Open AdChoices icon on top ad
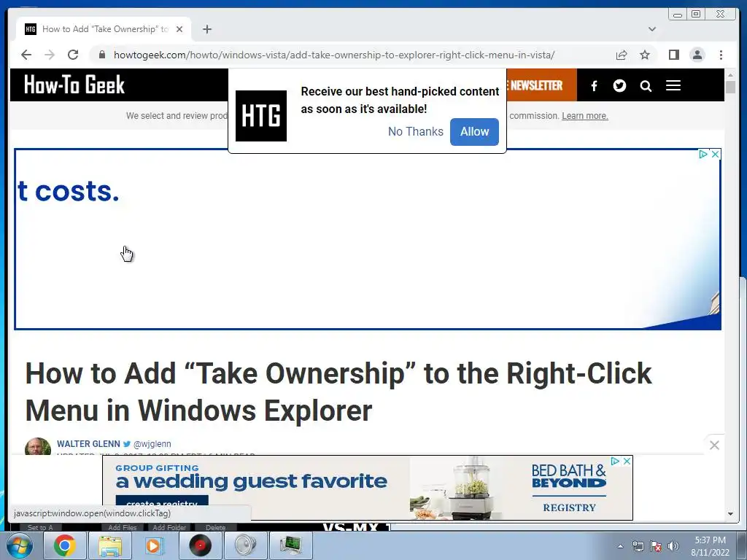The image size is (747, 560). 703,155
